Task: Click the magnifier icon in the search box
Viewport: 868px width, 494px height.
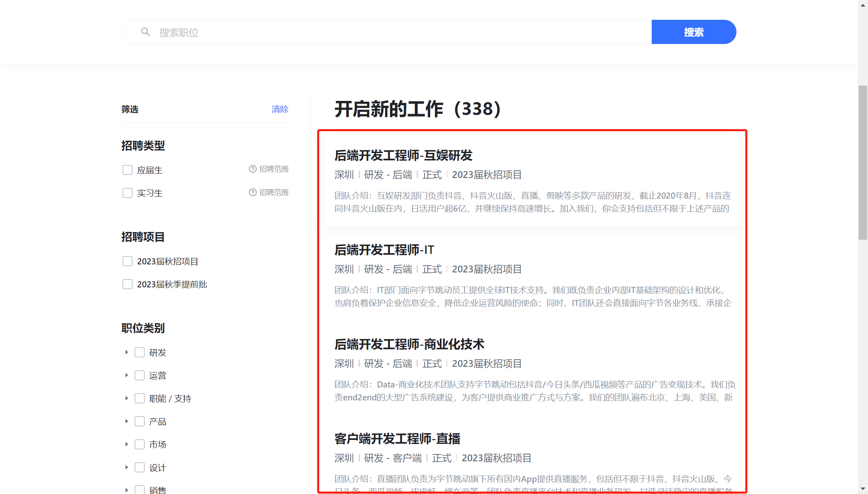Action: 146,32
